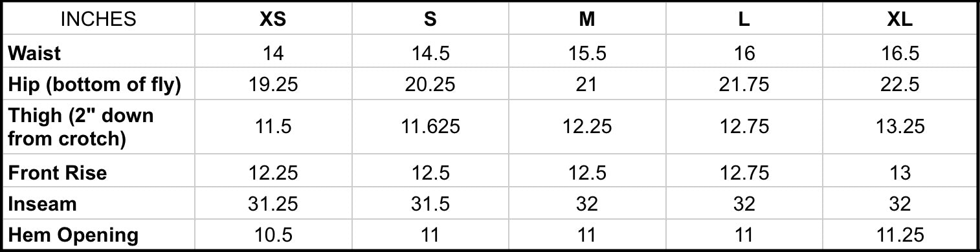This screenshot has width=980, height=252.
Task: Click the M size column header
Action: click(587, 20)
